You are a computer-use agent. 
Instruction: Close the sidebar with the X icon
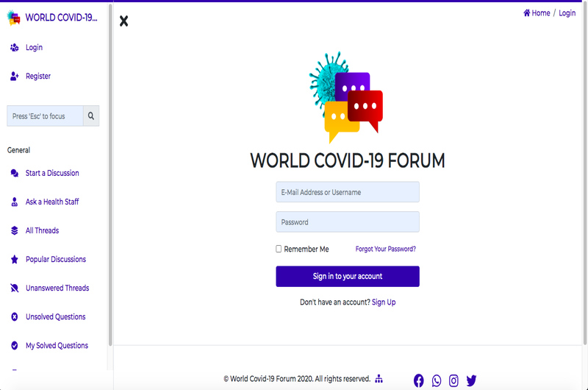click(123, 21)
